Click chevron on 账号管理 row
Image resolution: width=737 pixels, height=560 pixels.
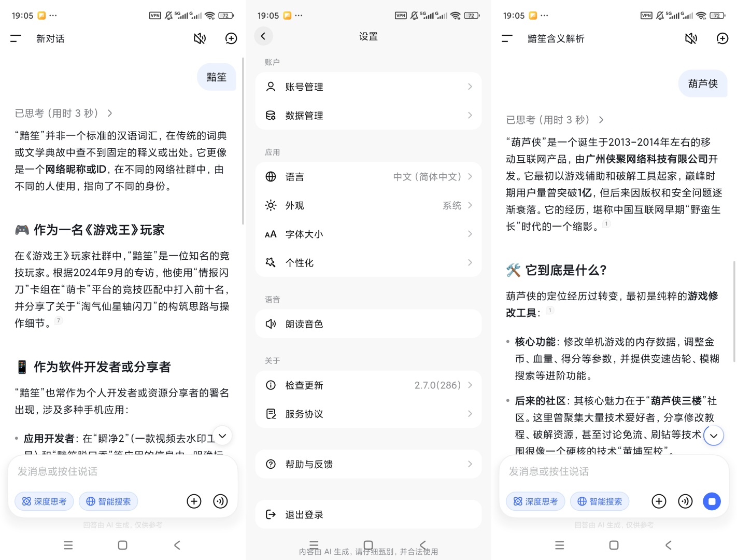click(x=470, y=87)
